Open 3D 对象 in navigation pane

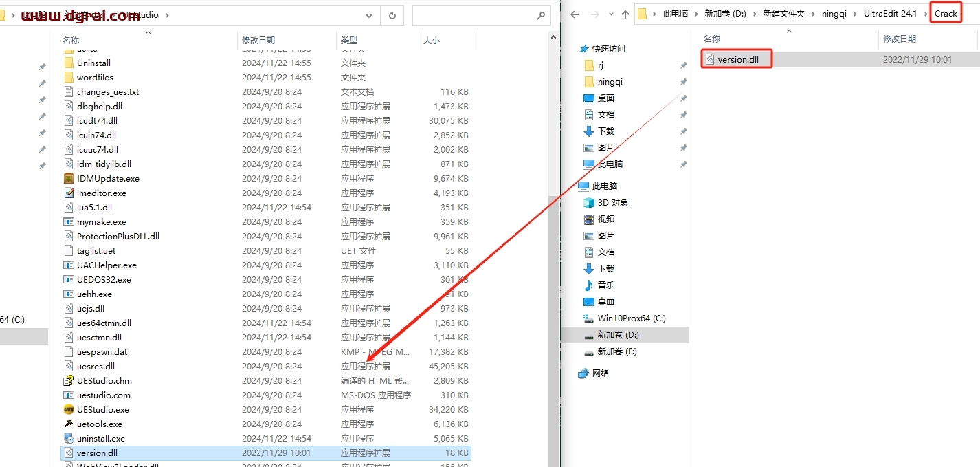(605, 202)
